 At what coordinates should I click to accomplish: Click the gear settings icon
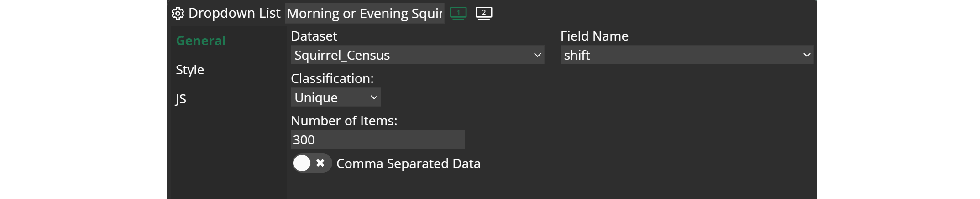click(178, 14)
